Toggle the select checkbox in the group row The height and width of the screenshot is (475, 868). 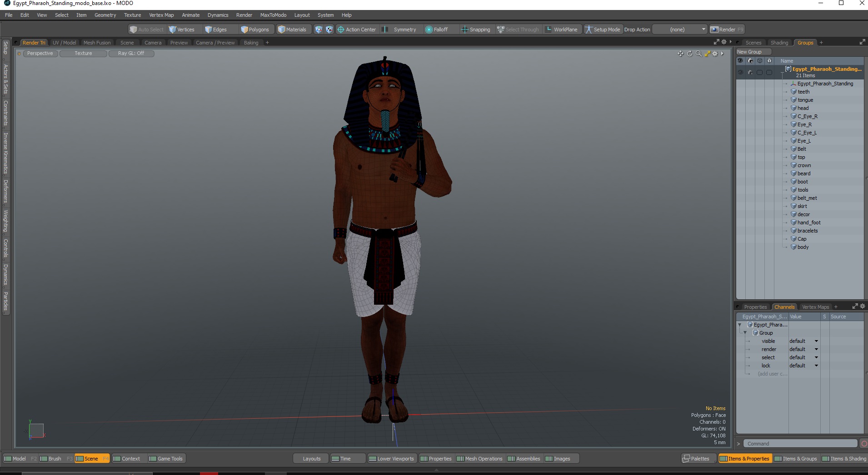click(760, 73)
